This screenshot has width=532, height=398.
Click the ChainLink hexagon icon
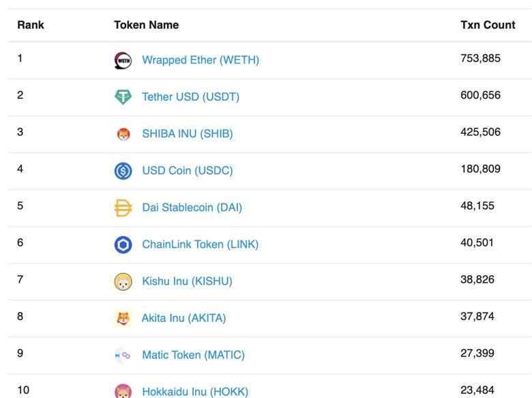[x=123, y=244]
